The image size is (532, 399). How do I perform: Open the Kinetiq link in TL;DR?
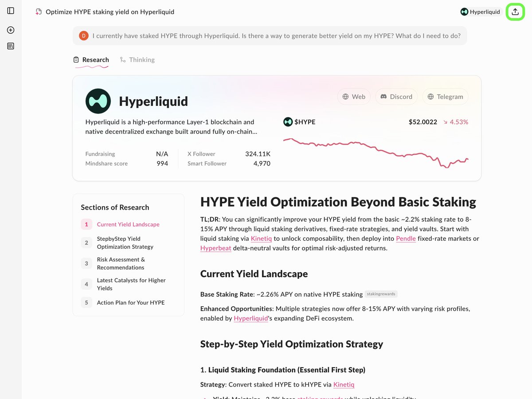pos(262,239)
